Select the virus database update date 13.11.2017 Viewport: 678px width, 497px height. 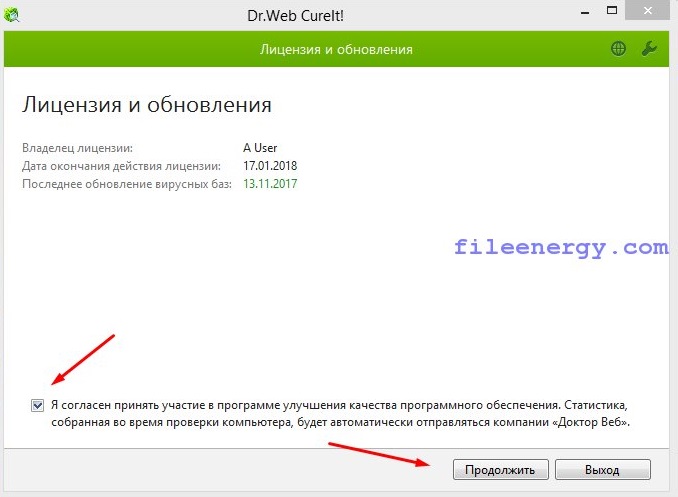click(270, 184)
